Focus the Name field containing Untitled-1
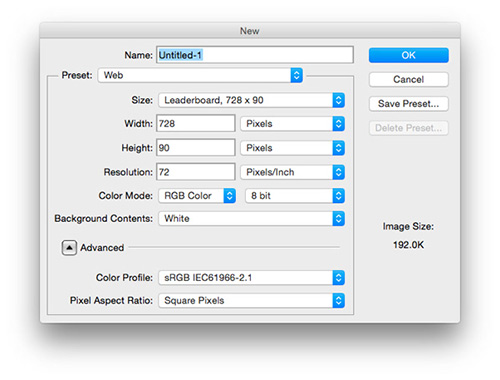Screen dimensions: 500x380 pyautogui.click(x=255, y=55)
